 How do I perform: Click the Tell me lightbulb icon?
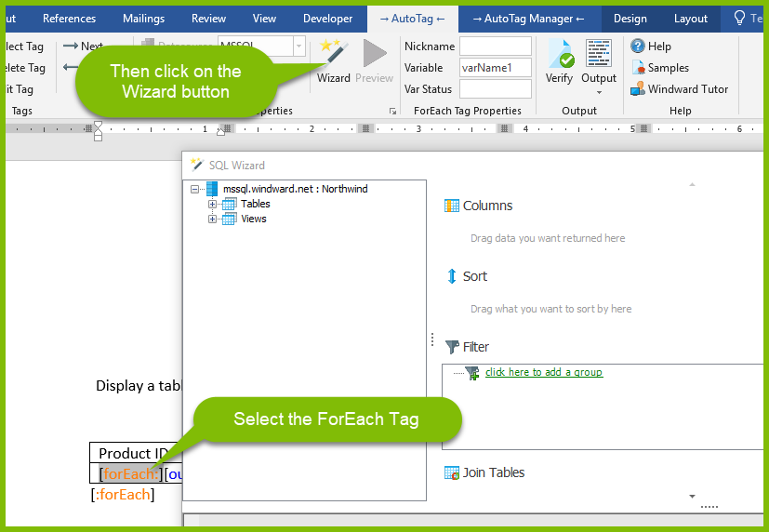pyautogui.click(x=739, y=19)
